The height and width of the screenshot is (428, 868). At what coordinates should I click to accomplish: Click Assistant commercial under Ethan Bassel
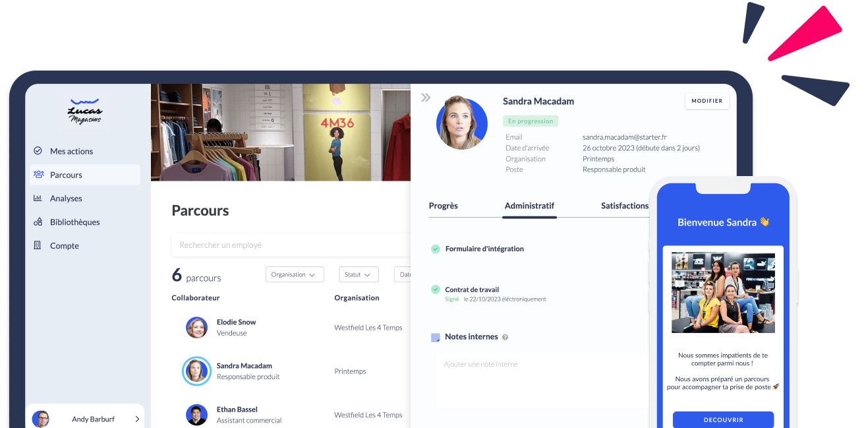pos(249,421)
